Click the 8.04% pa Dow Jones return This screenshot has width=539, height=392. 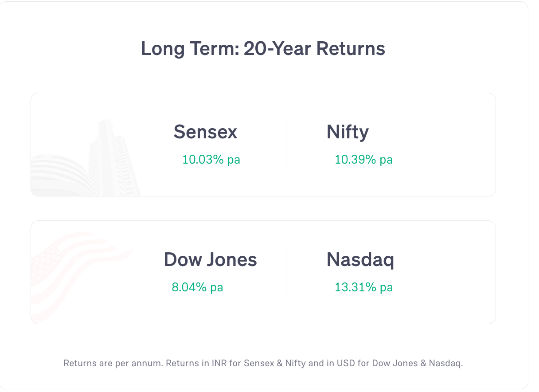197,287
